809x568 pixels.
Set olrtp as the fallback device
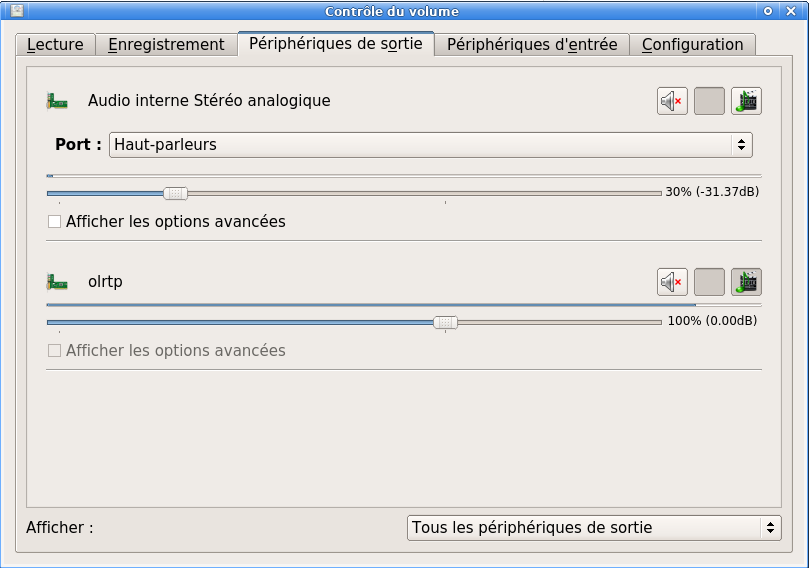(746, 282)
